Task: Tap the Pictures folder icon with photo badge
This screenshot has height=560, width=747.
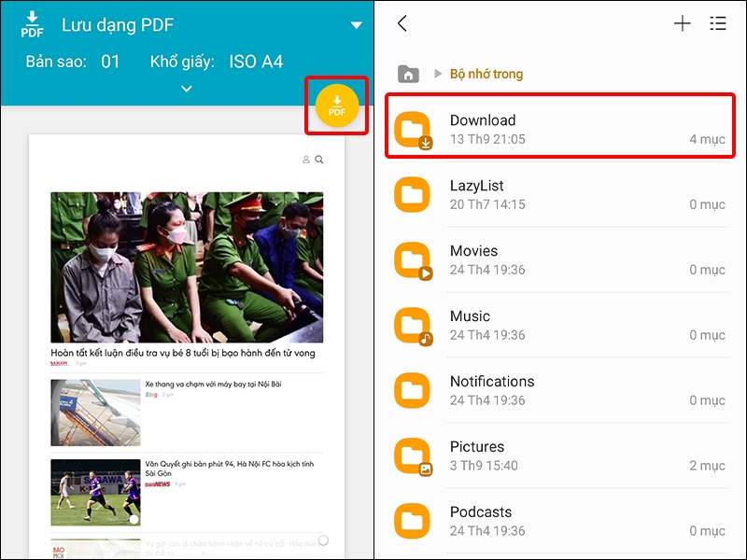Action: click(x=413, y=455)
